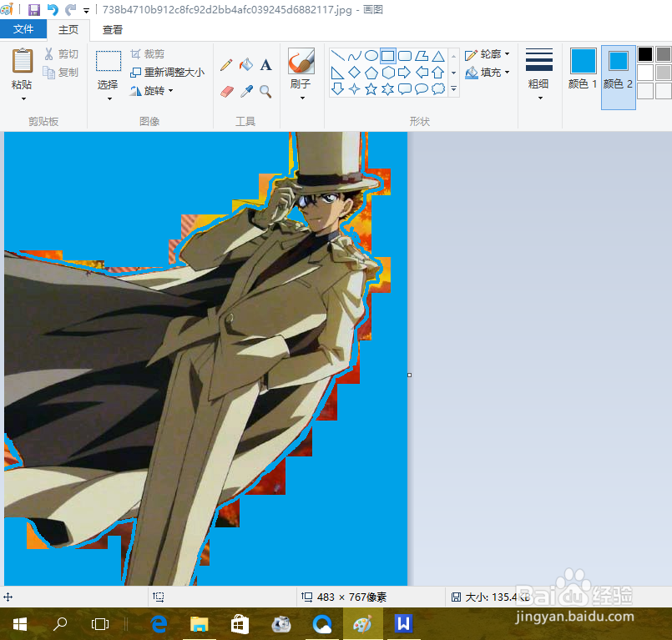Choose the Rounded rectangular callout shape

pyautogui.click(x=405, y=88)
